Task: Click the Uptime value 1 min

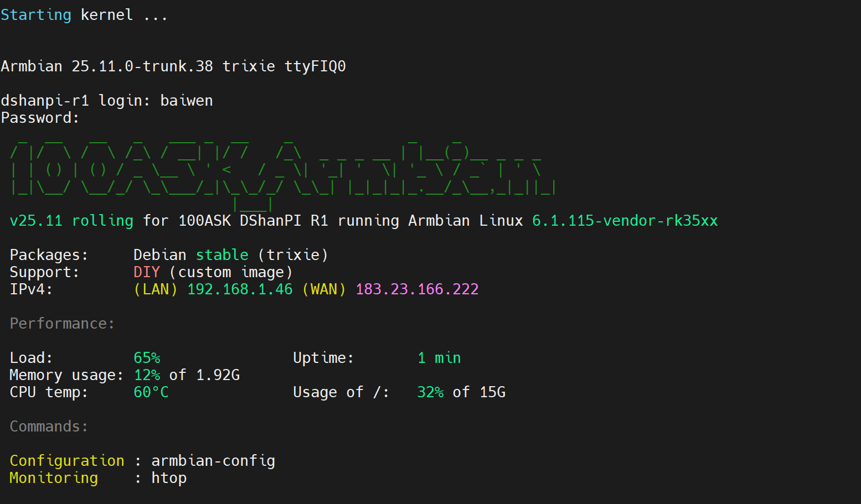Action: point(439,358)
